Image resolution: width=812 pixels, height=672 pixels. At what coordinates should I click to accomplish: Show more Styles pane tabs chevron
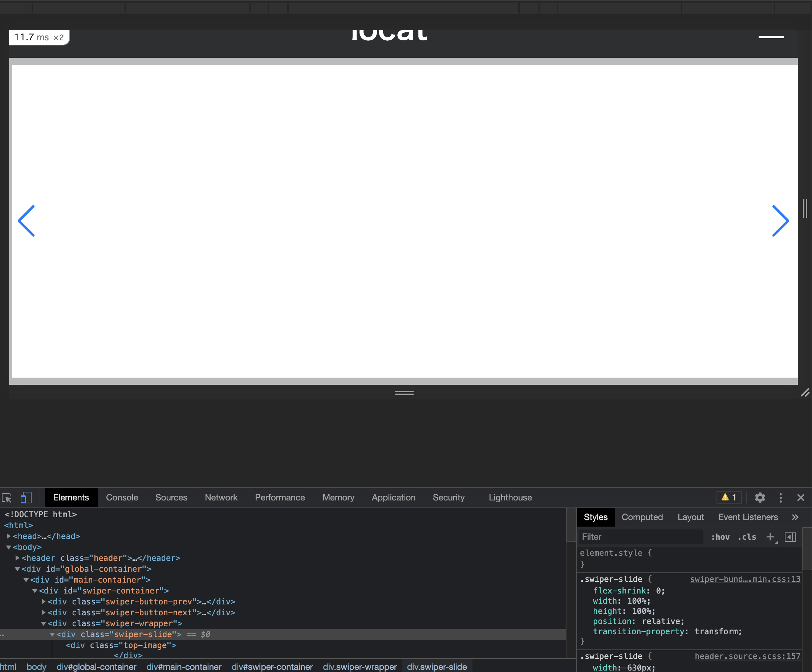[795, 517]
